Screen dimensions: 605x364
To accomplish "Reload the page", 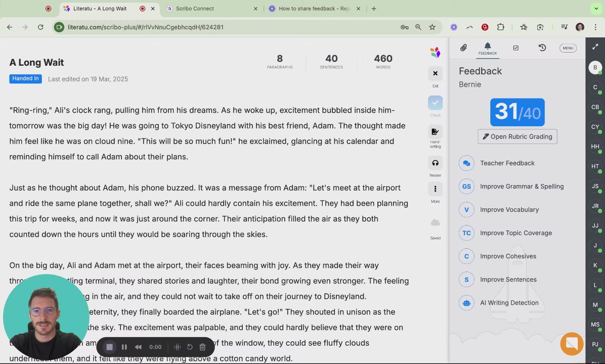I will (40, 27).
